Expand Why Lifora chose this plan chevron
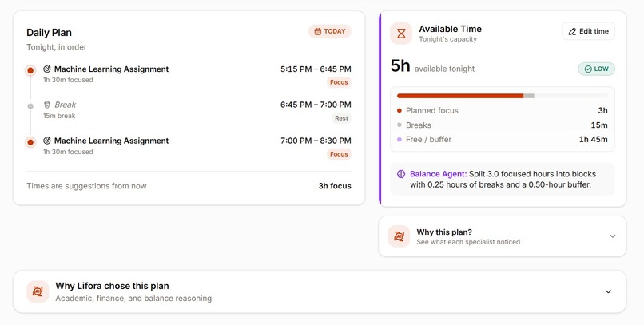This screenshot has height=325, width=644. click(x=609, y=291)
